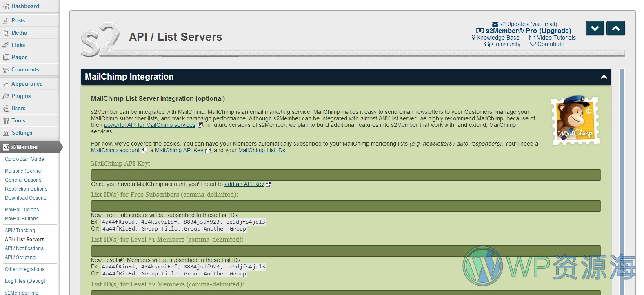This screenshot has width=644, height=295.
Task: Open Other Integrations page
Action: pos(25,269)
